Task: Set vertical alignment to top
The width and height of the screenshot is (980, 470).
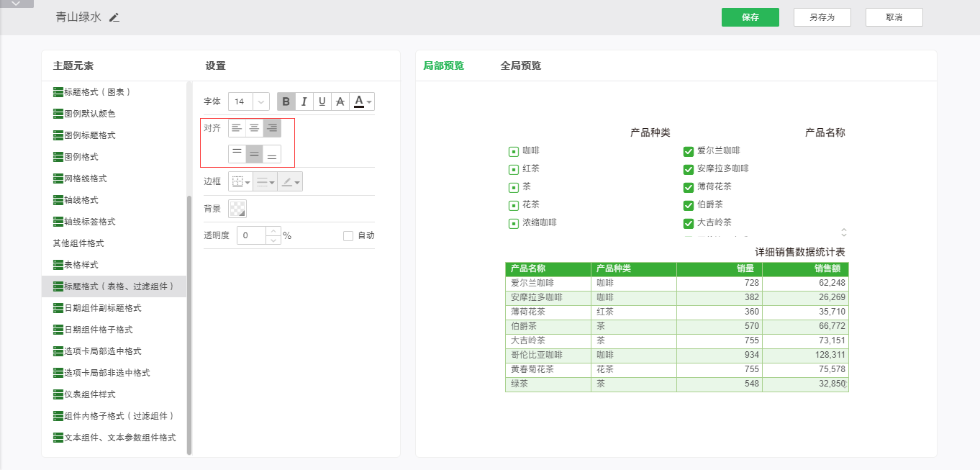Action: (x=237, y=154)
